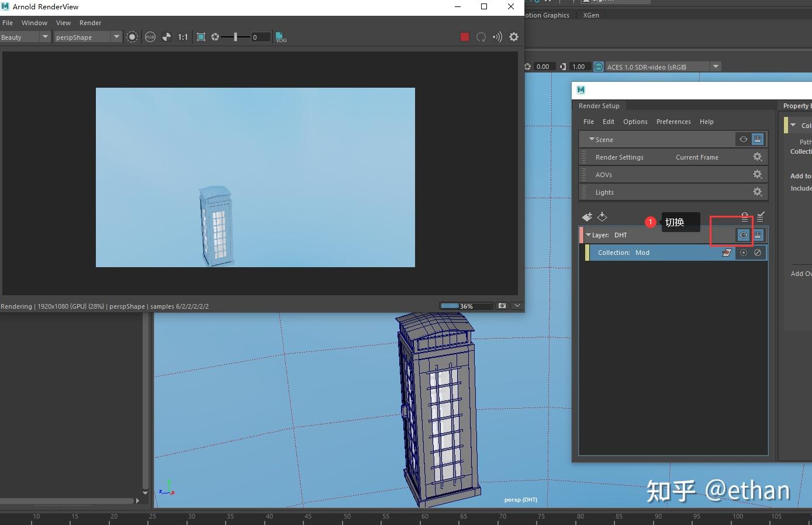Open the render log icon
This screenshot has width=812, height=525.
click(x=281, y=37)
